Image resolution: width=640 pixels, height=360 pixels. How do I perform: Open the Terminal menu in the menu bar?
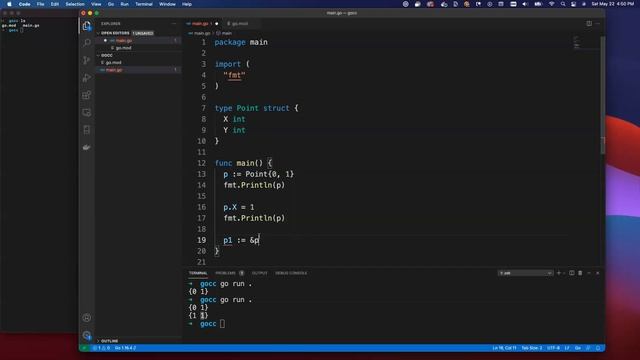144,4
